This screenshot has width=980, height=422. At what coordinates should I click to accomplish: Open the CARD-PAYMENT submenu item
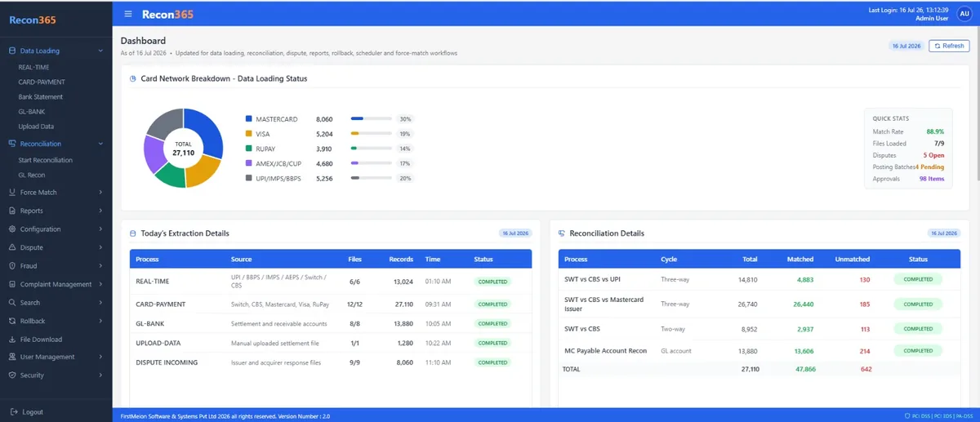point(42,82)
